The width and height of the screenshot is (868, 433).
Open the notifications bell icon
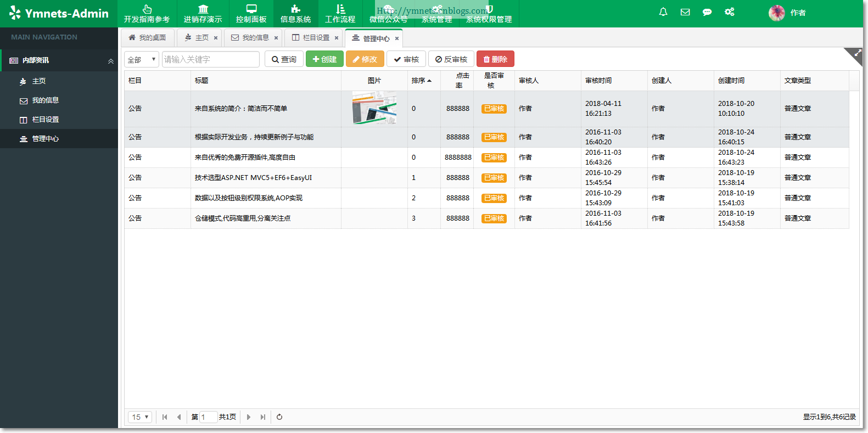pos(663,12)
